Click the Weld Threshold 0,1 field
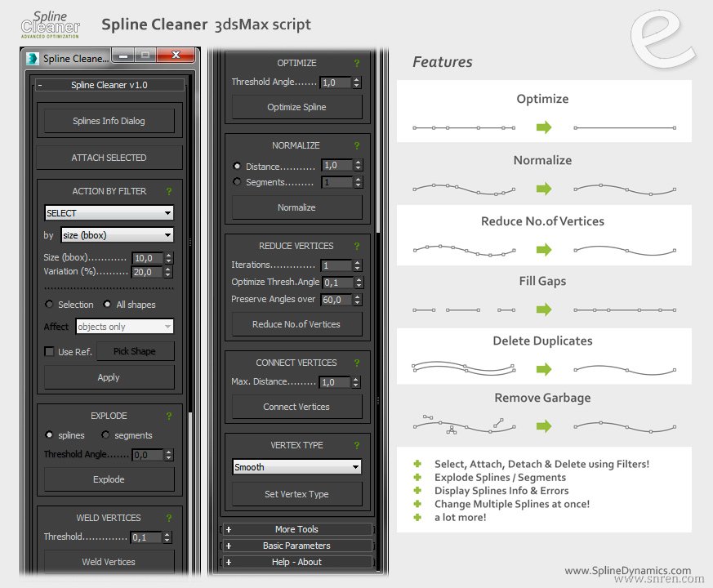Screen dimensions: 713x588 click(x=146, y=537)
